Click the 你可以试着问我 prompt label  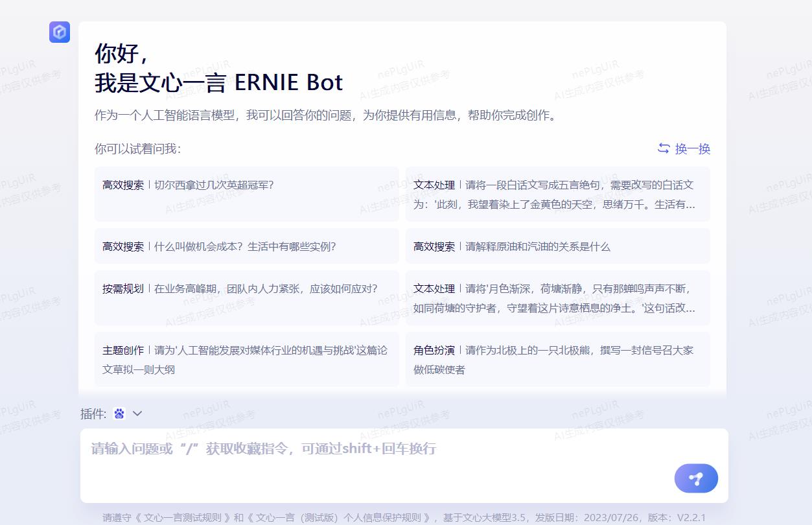click(137, 148)
